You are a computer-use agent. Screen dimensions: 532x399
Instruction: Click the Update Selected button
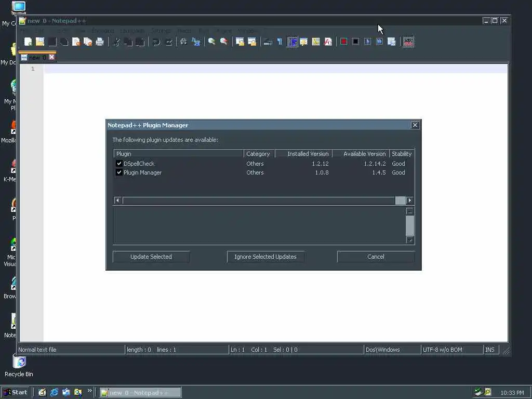click(151, 257)
